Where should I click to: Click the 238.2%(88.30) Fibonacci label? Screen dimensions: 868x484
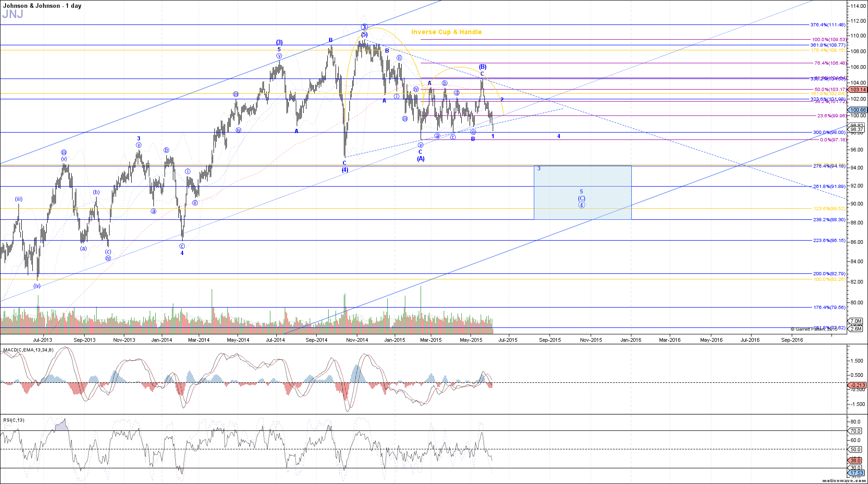tap(829, 220)
